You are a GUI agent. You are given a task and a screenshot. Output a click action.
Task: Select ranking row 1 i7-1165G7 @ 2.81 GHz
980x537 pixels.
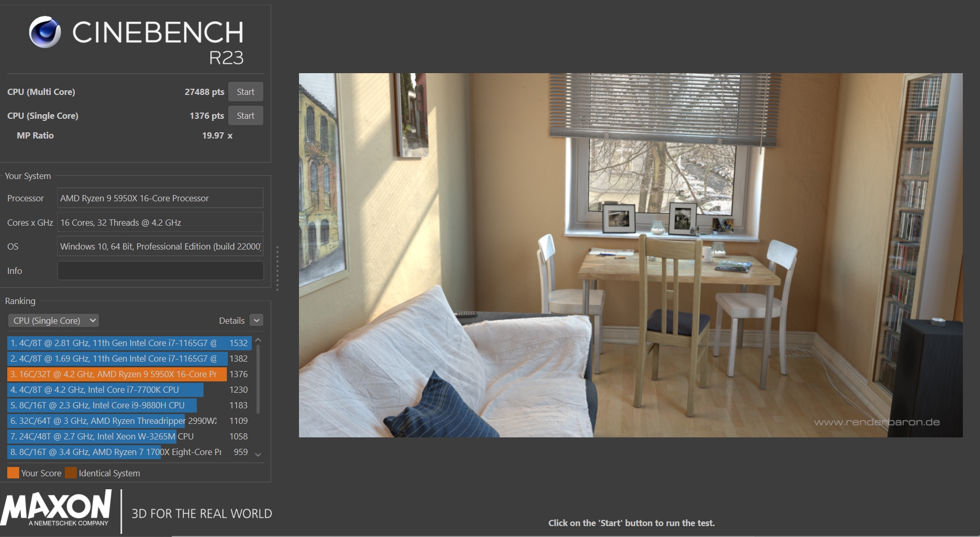pos(129,343)
